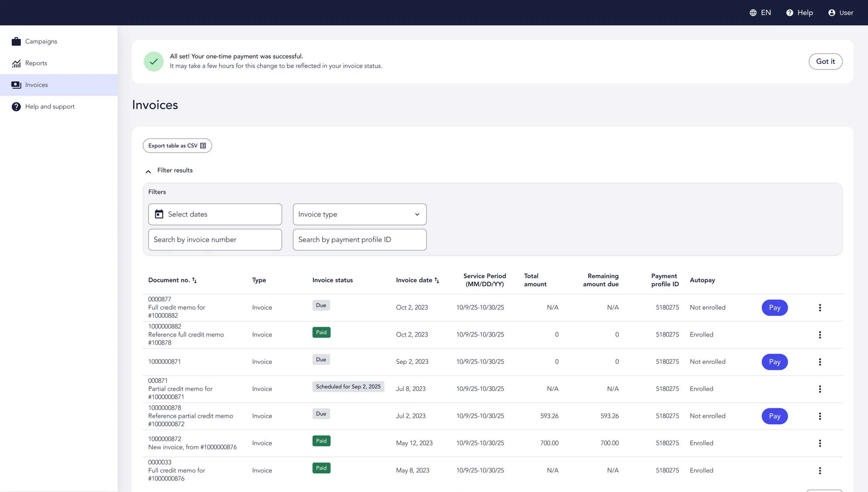Open more options for invoice 1000000872
Viewport: 868px width, 492px height.
(x=820, y=443)
